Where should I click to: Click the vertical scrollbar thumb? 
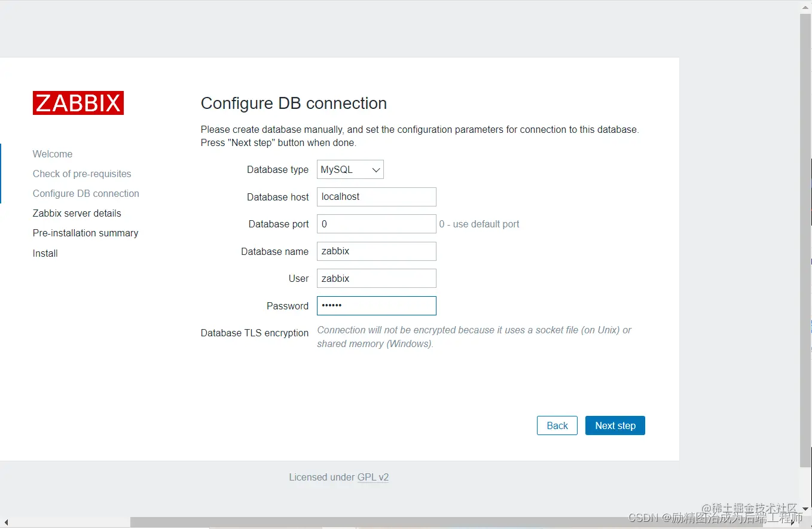click(x=805, y=239)
